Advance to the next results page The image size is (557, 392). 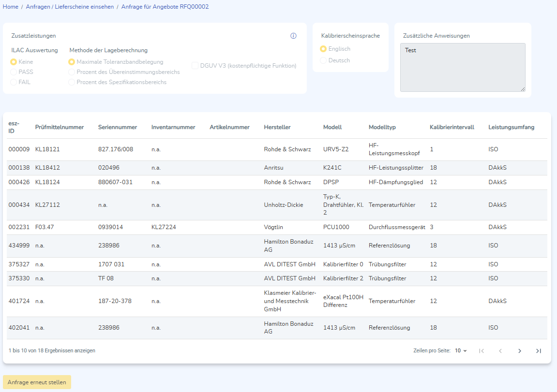[x=519, y=351]
